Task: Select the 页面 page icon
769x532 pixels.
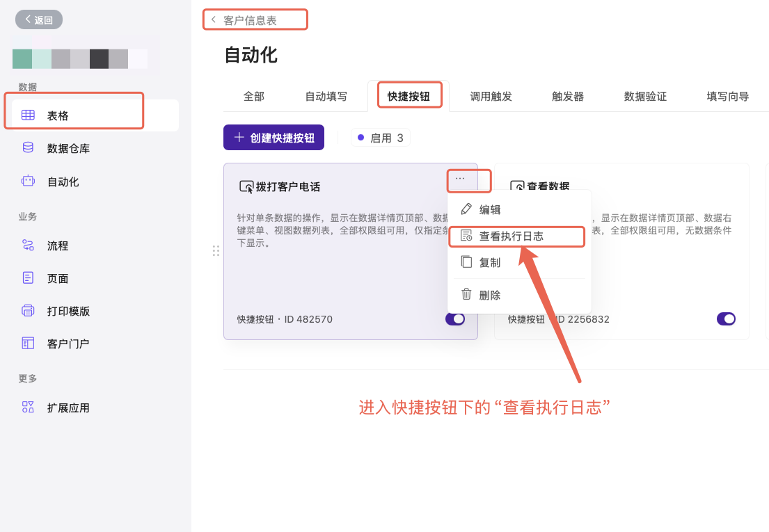Action: point(28,278)
